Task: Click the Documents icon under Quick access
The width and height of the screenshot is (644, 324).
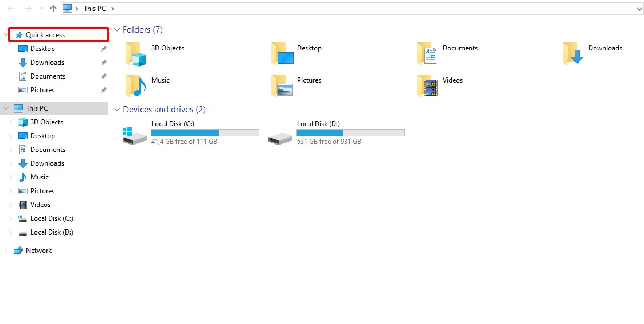Action: 23,76
